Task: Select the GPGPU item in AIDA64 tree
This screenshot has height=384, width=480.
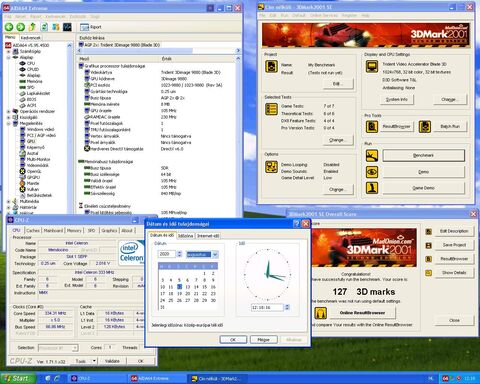Action: click(x=33, y=177)
